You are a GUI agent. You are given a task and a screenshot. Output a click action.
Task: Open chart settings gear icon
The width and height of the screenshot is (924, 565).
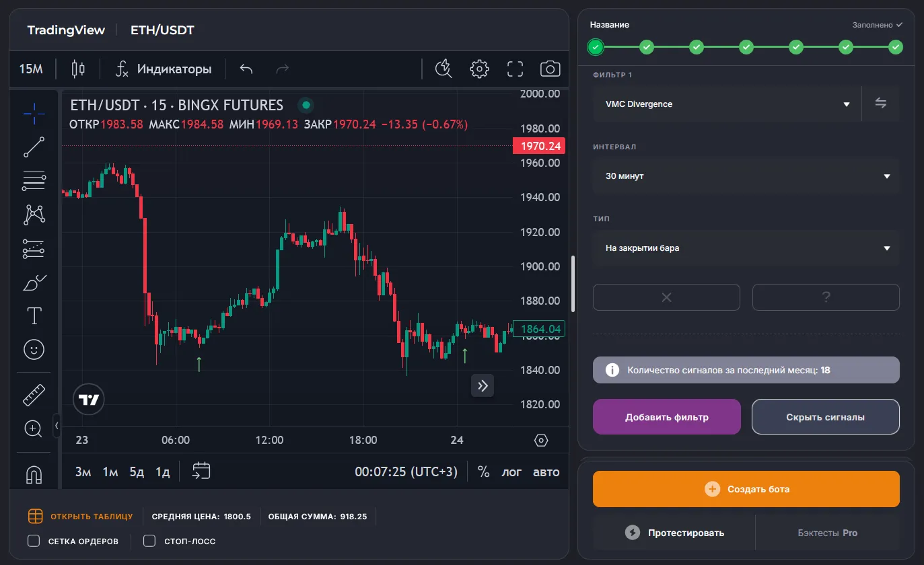[x=479, y=69]
